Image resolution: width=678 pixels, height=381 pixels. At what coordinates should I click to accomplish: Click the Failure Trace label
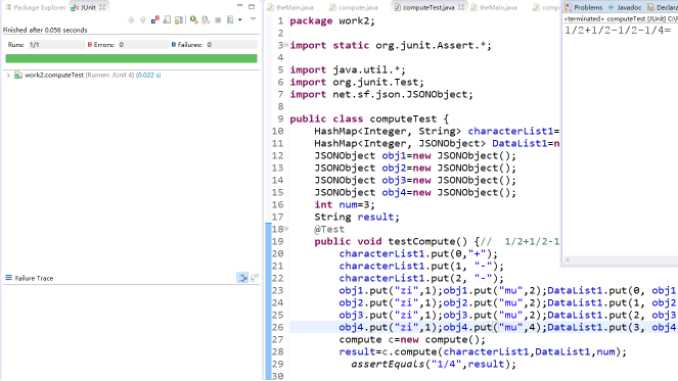click(34, 278)
